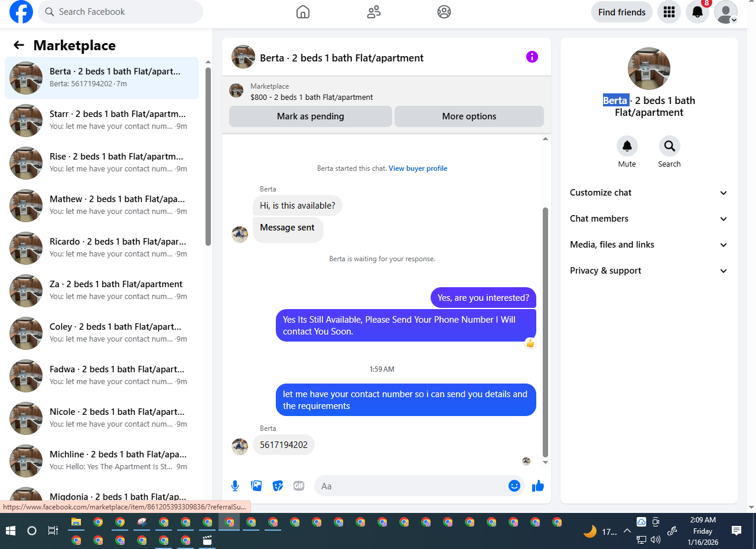Open the purple conversation info icon
Viewport: 756px width, 549px height.
click(532, 57)
